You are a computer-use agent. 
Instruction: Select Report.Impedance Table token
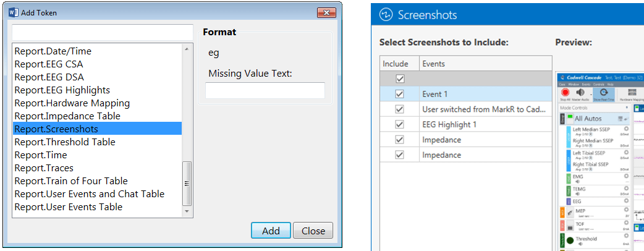pos(67,116)
